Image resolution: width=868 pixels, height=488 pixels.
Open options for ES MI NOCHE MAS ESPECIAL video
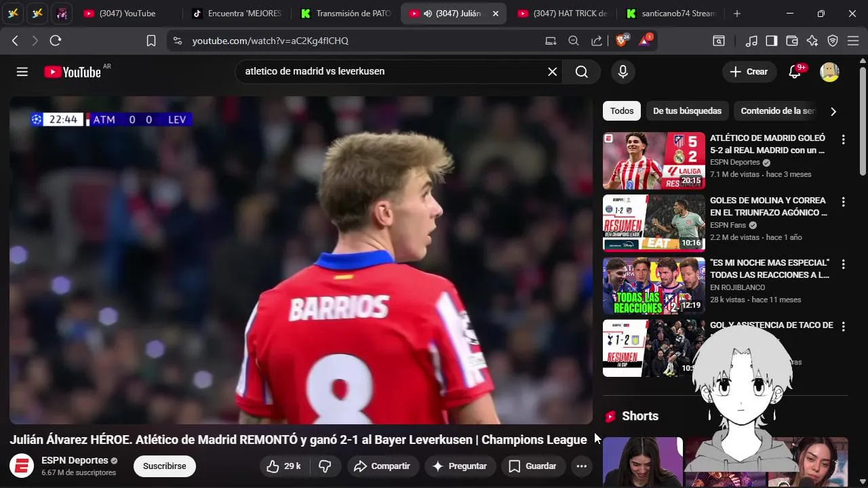tap(844, 264)
